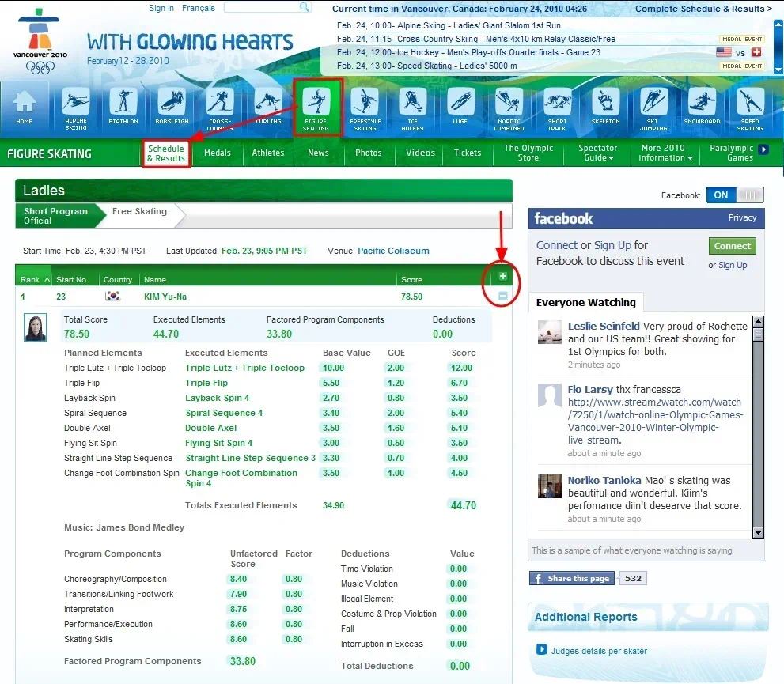This screenshot has height=684, width=784.
Task: Open the More 2010 Information dropdown
Action: 665,153
